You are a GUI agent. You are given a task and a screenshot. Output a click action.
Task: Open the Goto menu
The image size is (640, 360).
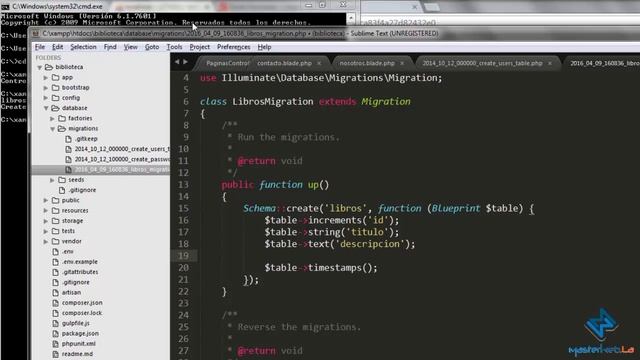point(152,47)
